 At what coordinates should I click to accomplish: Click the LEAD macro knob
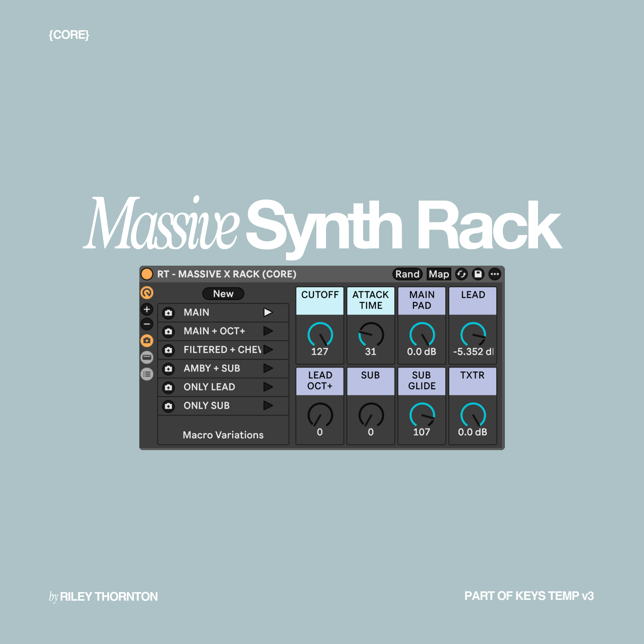pyautogui.click(x=473, y=334)
